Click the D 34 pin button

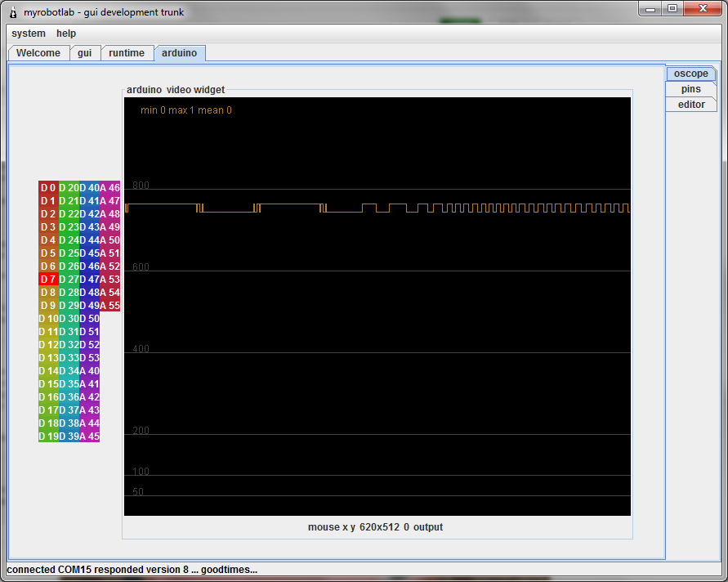69,370
